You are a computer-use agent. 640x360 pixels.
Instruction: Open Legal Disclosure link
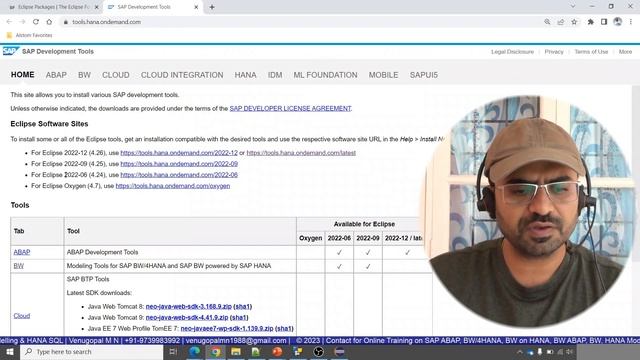tap(512, 52)
